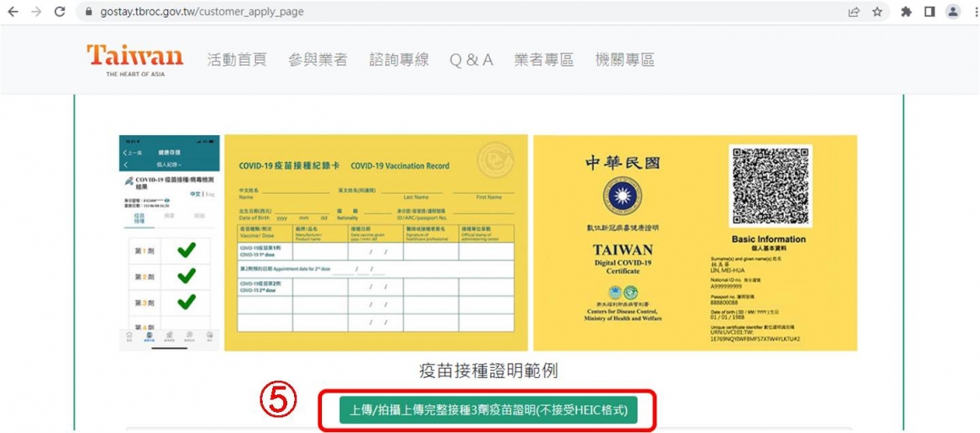Click the third dose 第3劑 green checkmark
The image size is (980, 433).
(x=186, y=302)
